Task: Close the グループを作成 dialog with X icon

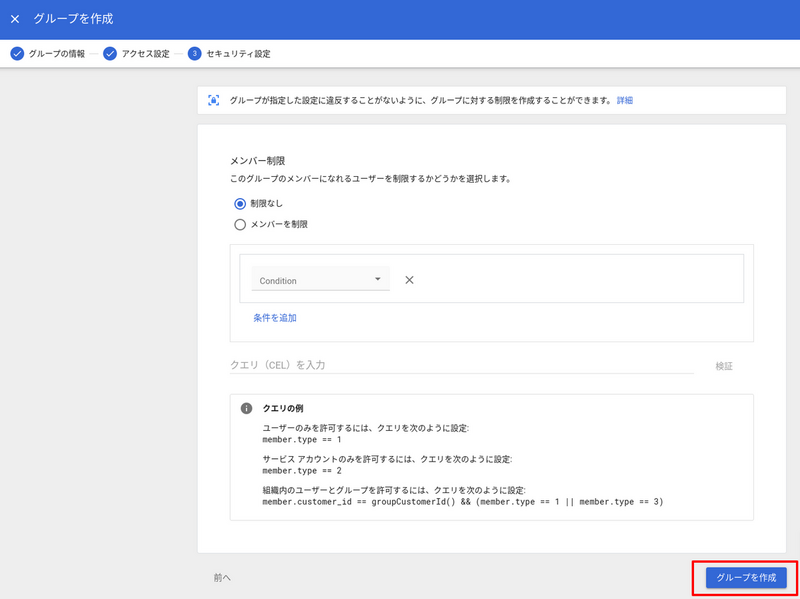Action: (15, 19)
